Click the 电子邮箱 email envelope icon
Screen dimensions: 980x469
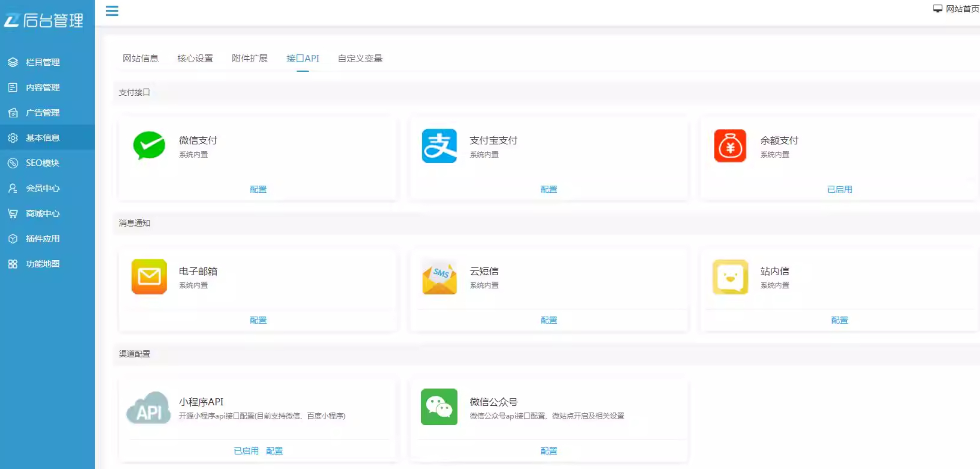[149, 277]
